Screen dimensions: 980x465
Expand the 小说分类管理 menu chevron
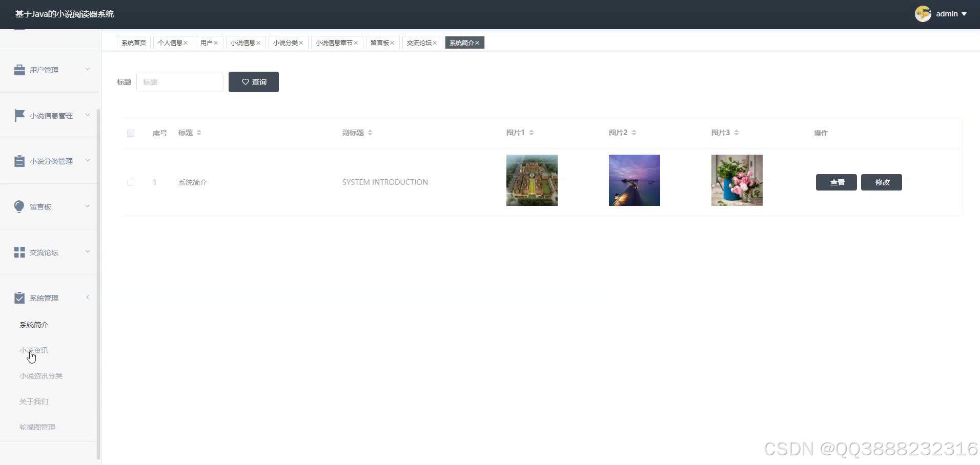point(88,160)
